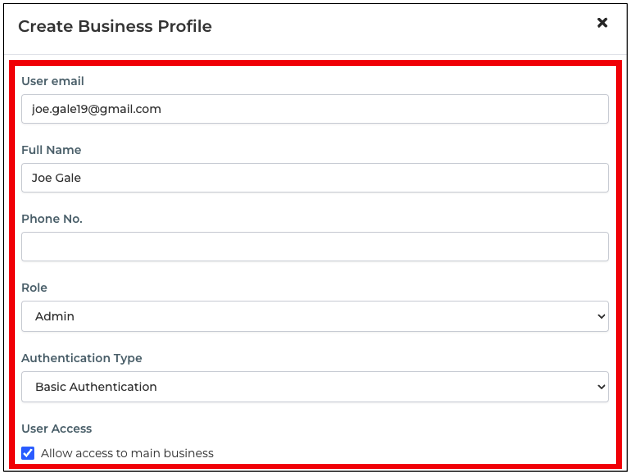Click the Phone No. label
Screen dimensions: 630x475
pyautogui.click(x=50, y=219)
